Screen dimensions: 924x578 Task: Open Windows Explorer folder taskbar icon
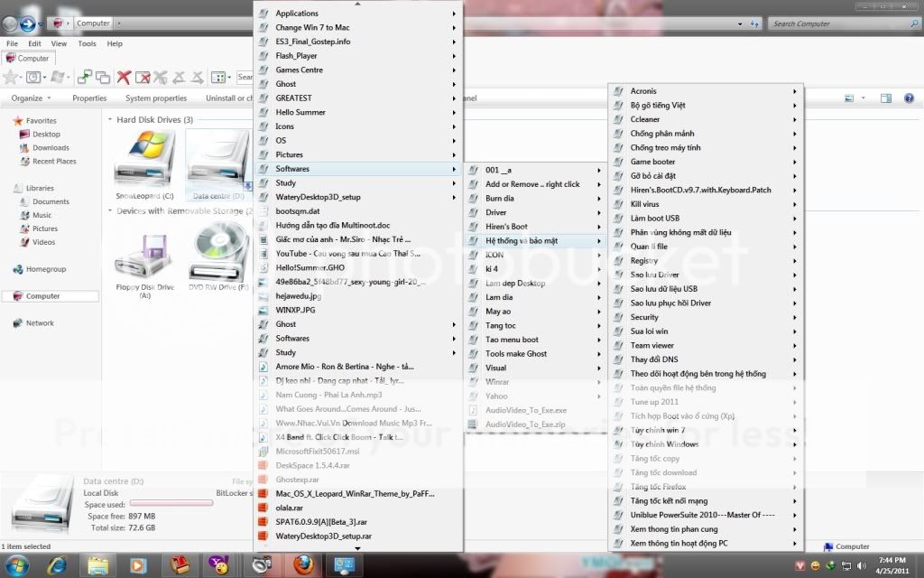click(x=97, y=565)
